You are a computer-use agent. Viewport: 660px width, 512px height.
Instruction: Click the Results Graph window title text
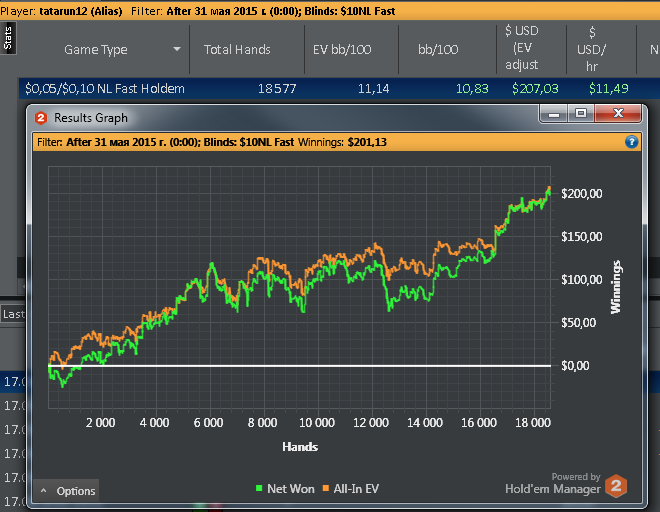pos(91,118)
